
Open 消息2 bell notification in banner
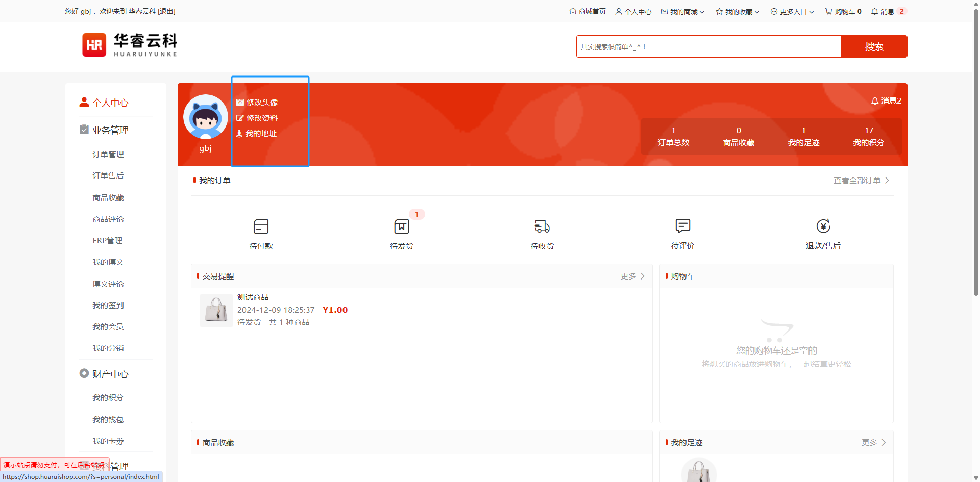click(886, 101)
